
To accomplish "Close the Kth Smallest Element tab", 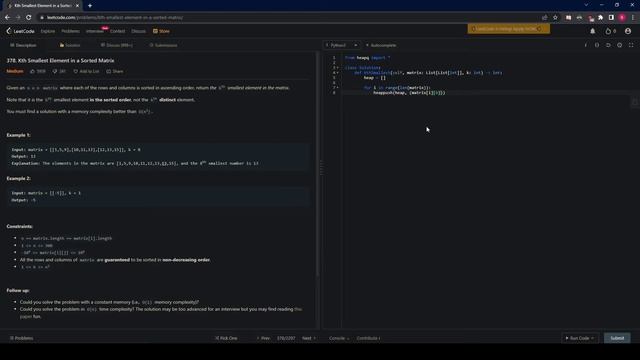I will 77,6.
